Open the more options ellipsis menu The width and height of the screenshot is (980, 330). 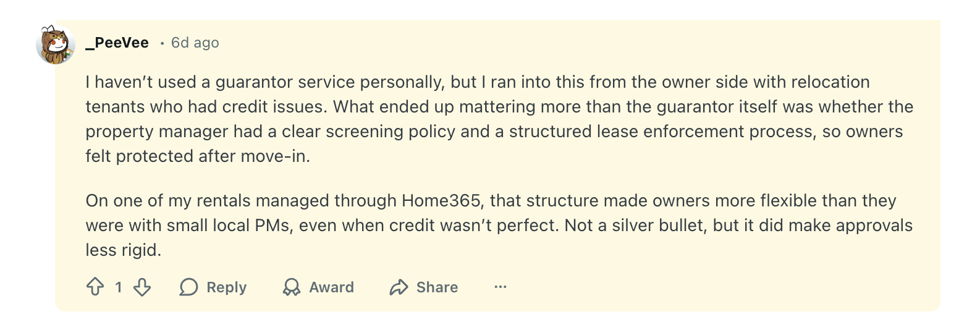click(501, 287)
